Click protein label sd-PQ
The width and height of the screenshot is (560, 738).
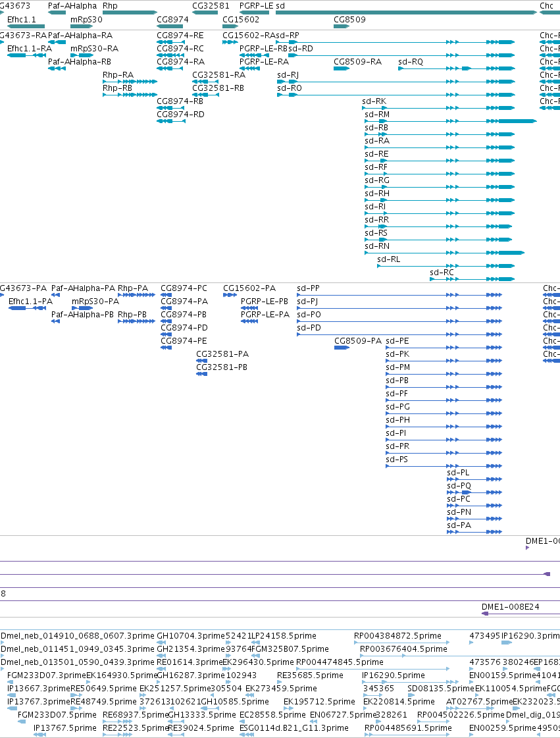point(459,486)
